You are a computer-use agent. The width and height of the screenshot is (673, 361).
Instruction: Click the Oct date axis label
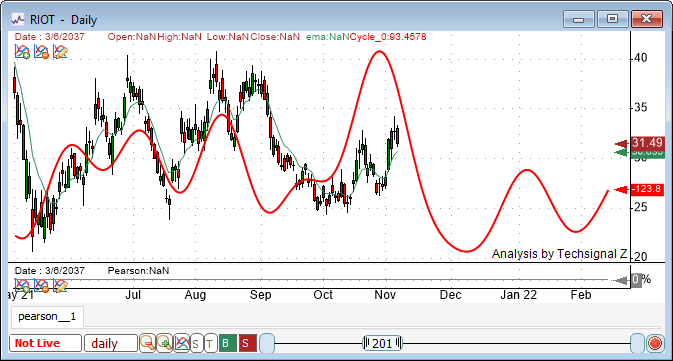(x=323, y=295)
